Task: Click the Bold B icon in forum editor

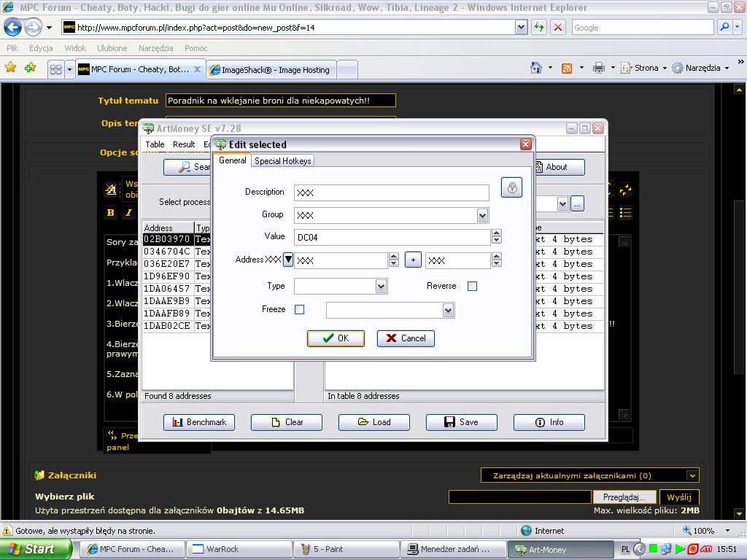Action: pos(111,212)
